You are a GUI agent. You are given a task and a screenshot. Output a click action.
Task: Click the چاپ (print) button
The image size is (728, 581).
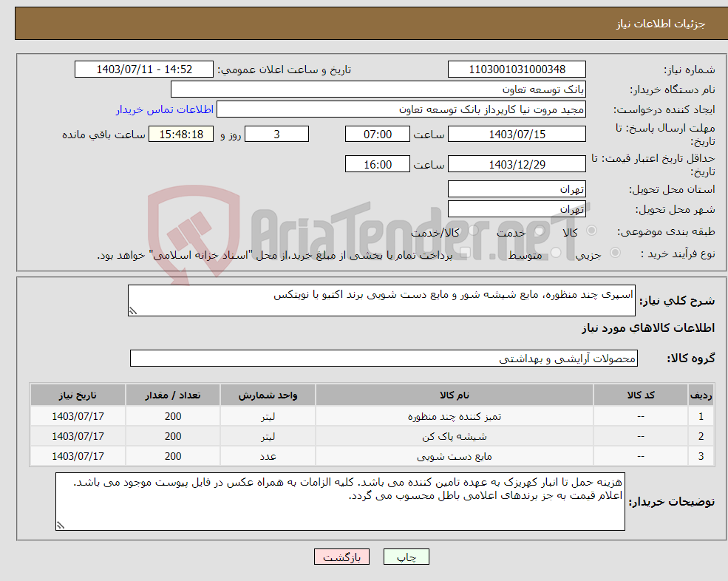coord(406,557)
